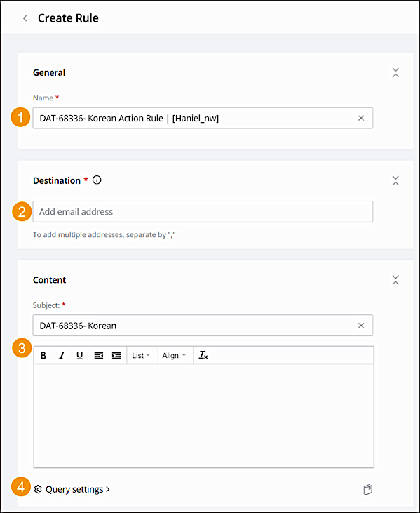Click inside the message body editor
This screenshot has height=513, width=420.
(x=203, y=415)
